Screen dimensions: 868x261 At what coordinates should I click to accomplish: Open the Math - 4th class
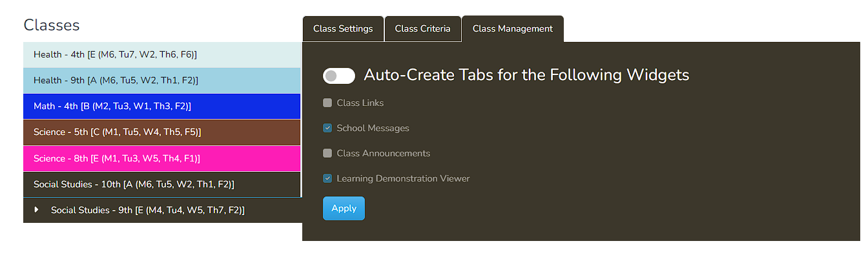pos(161,107)
